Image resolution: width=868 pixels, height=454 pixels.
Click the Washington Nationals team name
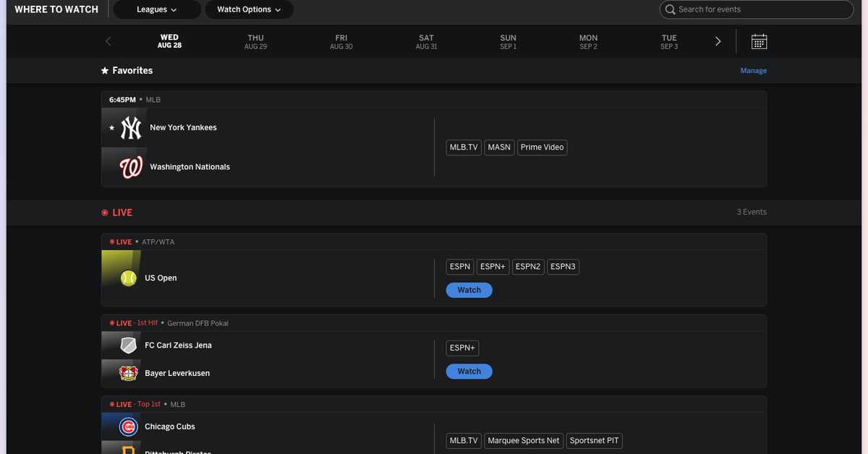tap(190, 167)
